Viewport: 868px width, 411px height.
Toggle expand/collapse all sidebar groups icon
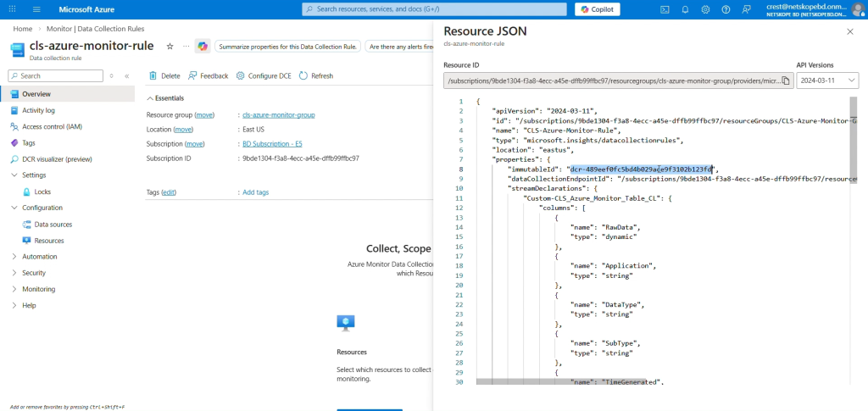[111, 75]
